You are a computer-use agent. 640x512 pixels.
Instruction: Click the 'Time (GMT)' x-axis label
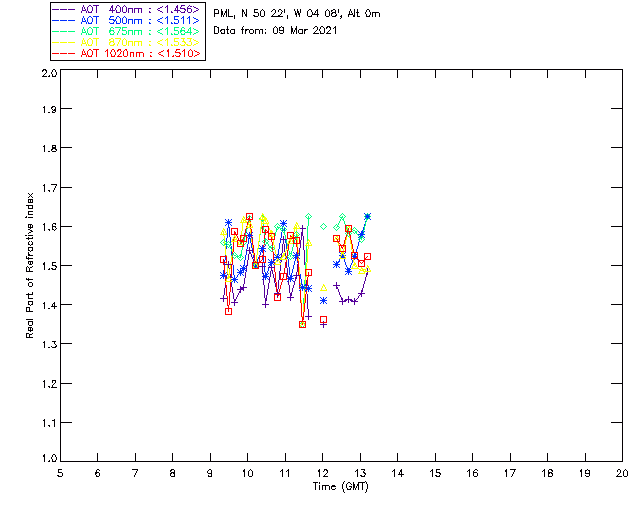coord(341,487)
